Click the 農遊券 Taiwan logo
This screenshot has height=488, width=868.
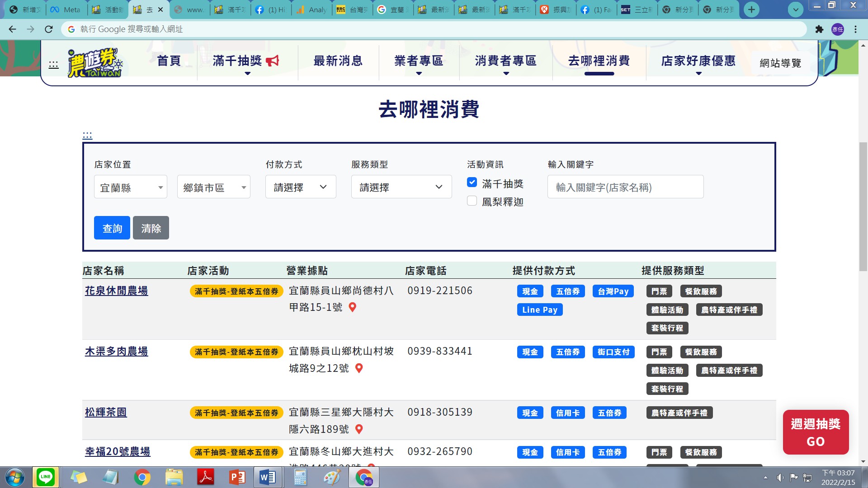(95, 62)
